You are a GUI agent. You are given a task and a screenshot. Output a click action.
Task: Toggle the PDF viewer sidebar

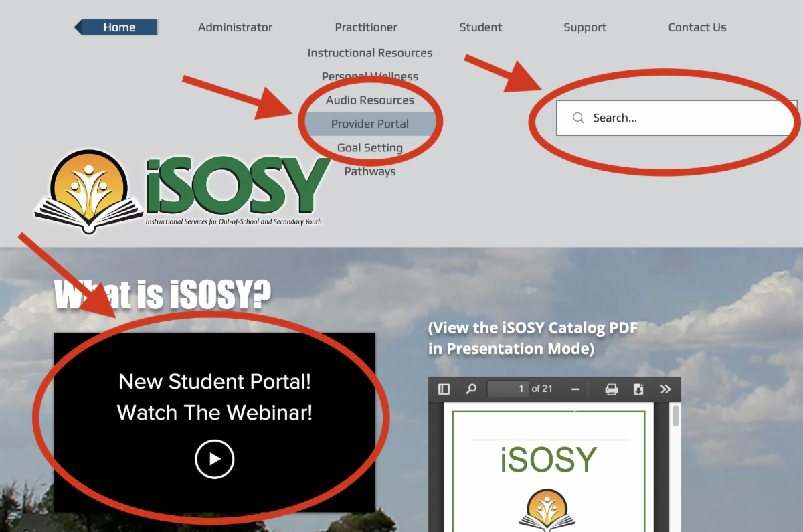(444, 389)
